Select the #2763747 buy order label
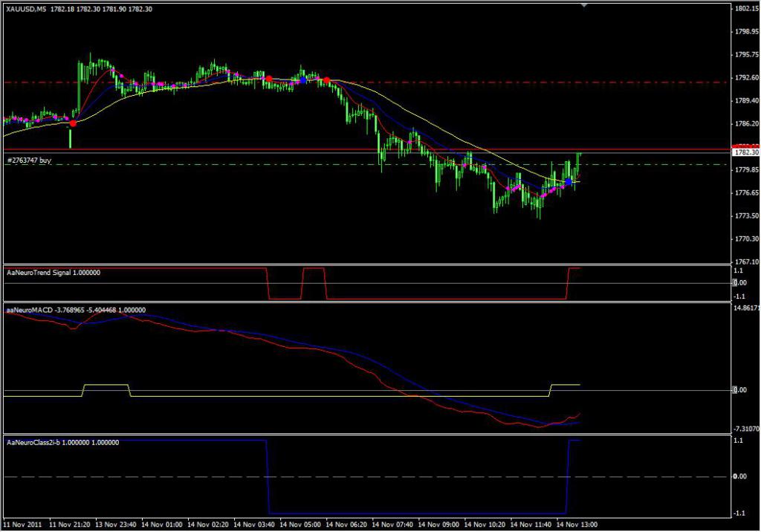This screenshot has height=532, width=761. tap(29, 160)
